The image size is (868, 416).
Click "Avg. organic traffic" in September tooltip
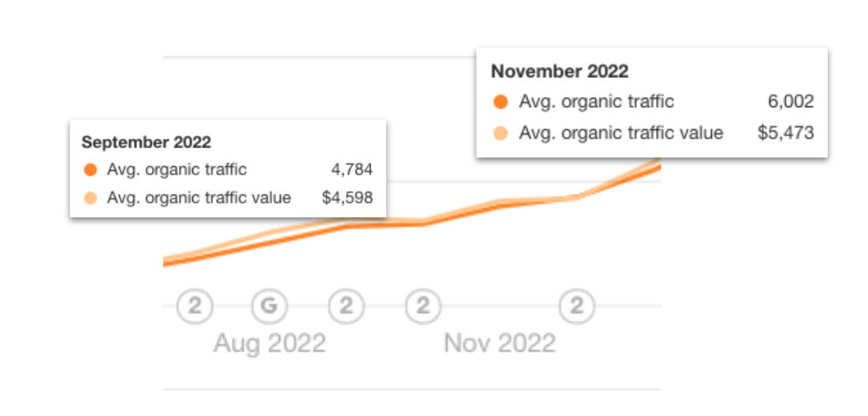point(177,169)
